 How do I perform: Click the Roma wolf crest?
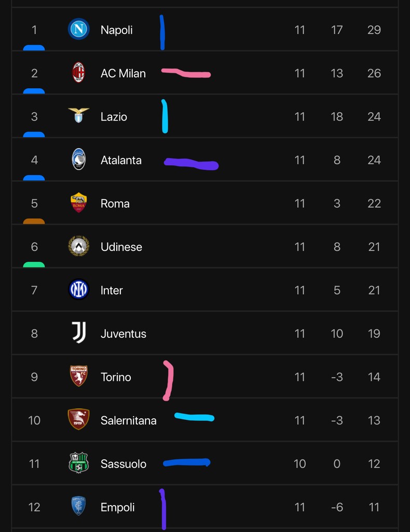pyautogui.click(x=79, y=203)
